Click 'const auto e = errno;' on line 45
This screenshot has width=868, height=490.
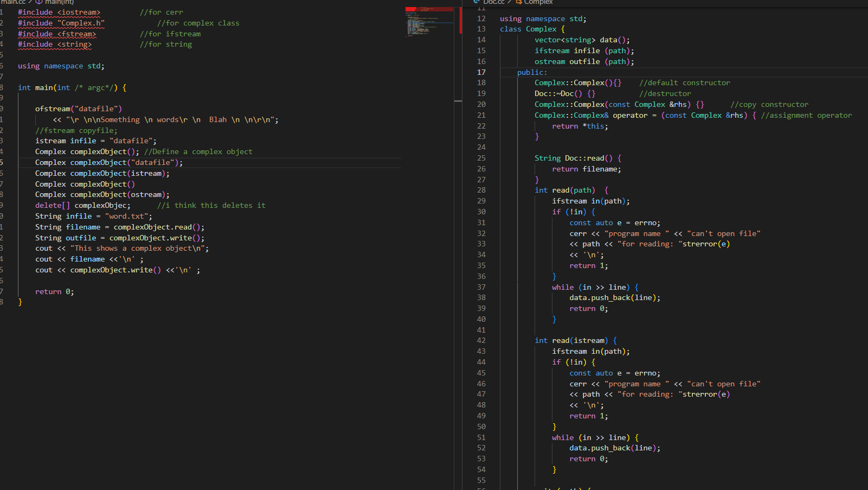click(x=615, y=373)
